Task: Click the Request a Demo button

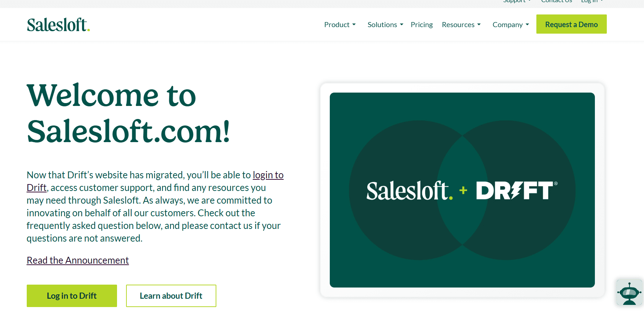Action: [x=571, y=24]
